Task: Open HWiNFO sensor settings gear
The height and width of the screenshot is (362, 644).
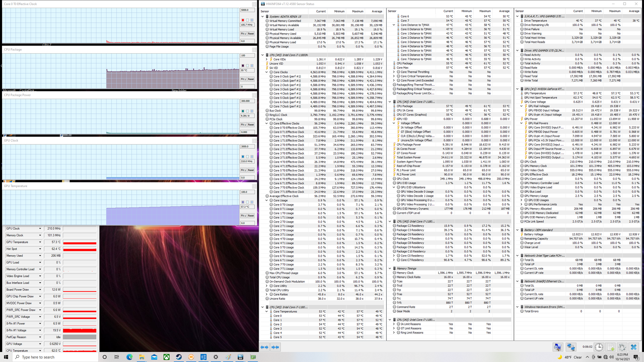Action: click(x=622, y=347)
